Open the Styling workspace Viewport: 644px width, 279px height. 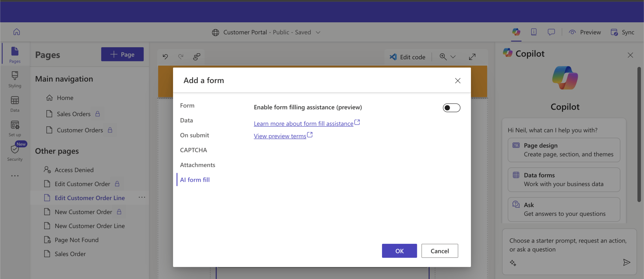point(15,79)
